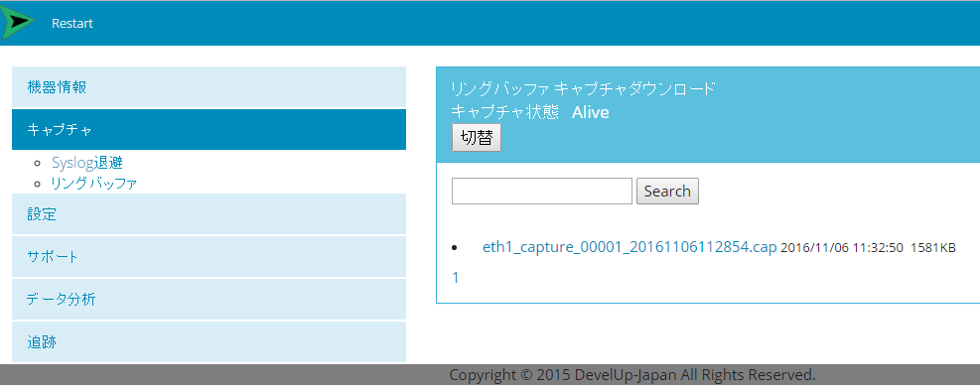Click the green arrow logo icon

coord(18,23)
